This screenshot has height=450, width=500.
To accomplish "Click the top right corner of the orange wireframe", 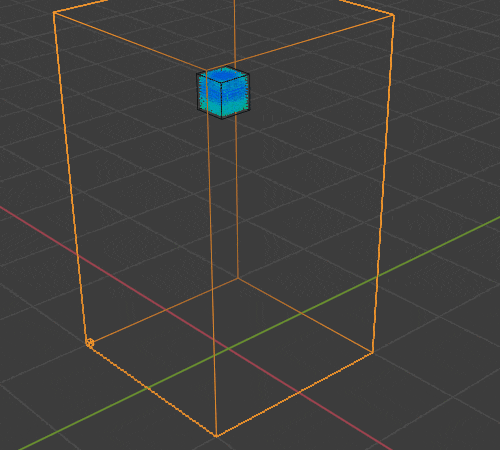I will pos(394,15).
